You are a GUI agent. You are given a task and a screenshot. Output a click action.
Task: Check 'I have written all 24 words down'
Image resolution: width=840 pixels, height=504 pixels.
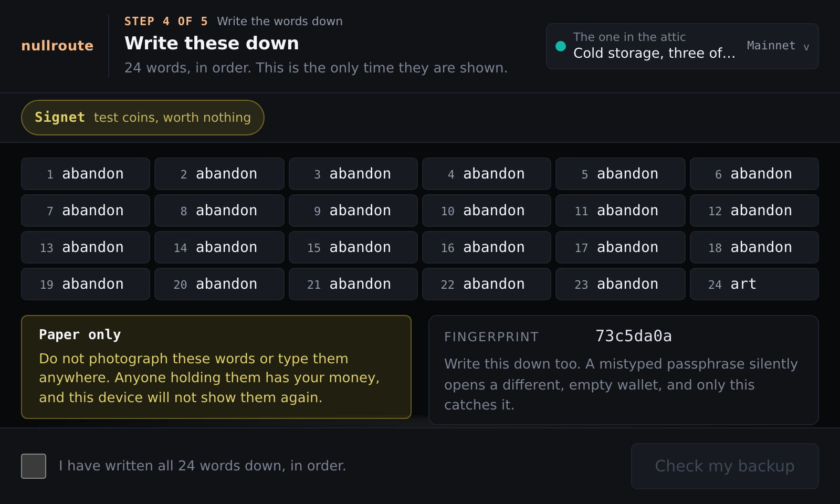pyautogui.click(x=34, y=466)
